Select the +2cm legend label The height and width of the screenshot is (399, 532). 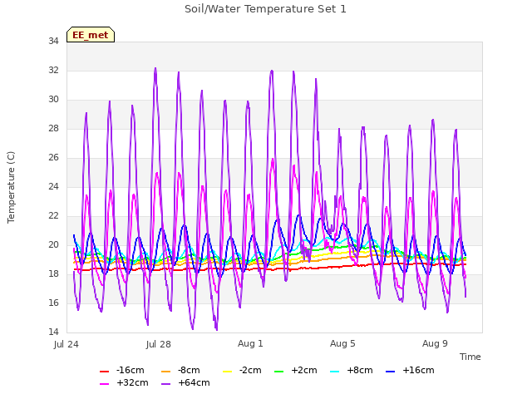click(304, 370)
